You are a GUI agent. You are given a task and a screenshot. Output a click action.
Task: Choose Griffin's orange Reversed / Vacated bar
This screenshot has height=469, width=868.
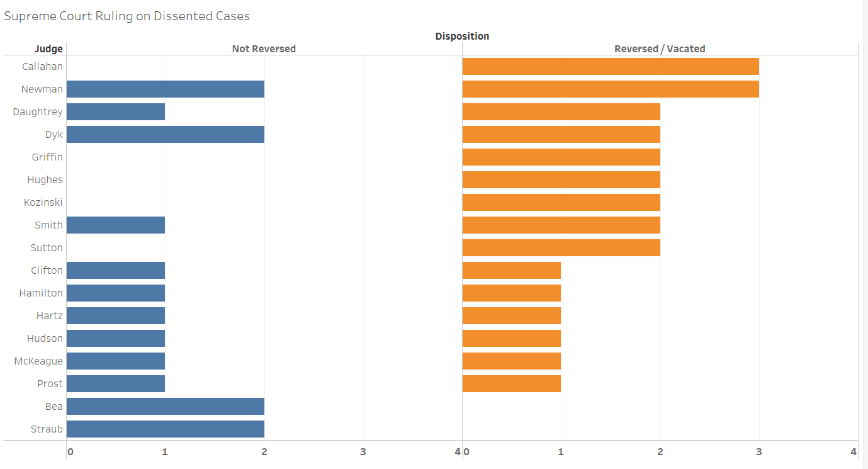click(561, 157)
